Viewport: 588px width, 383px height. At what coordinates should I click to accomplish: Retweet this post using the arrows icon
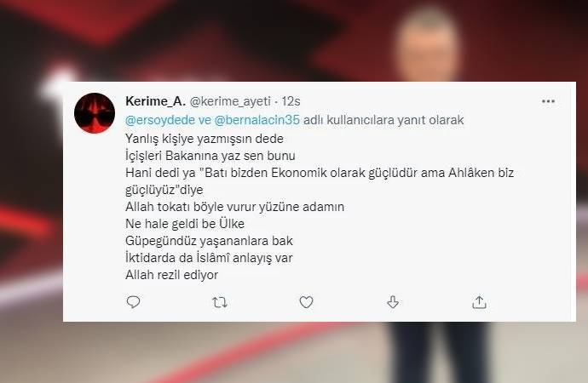(220, 302)
